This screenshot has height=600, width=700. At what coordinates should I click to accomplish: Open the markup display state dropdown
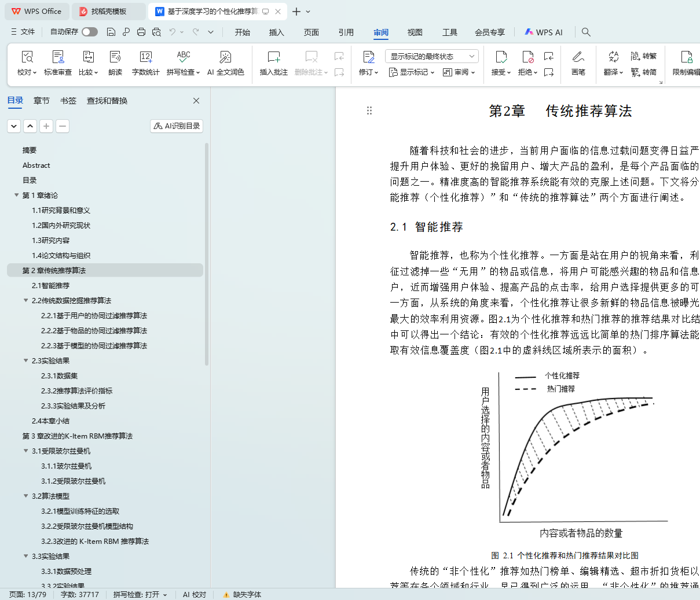tap(431, 56)
